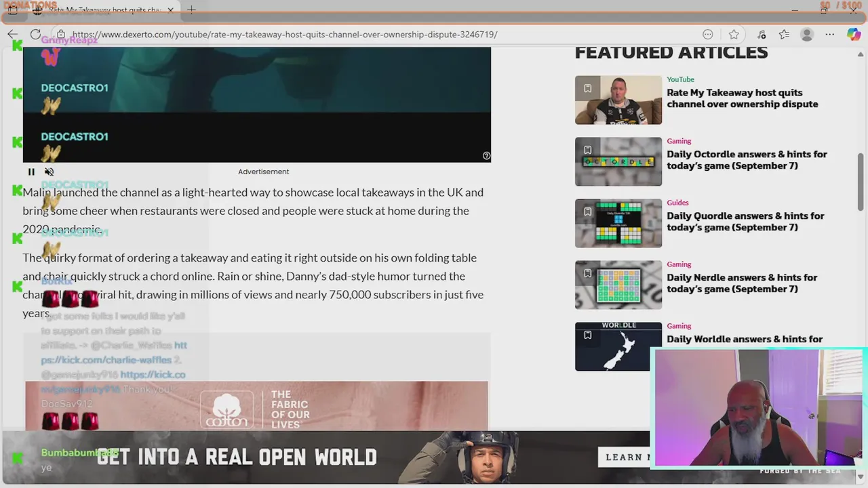Open Gaming category above the Octordle article
The image size is (868, 488).
click(679, 141)
